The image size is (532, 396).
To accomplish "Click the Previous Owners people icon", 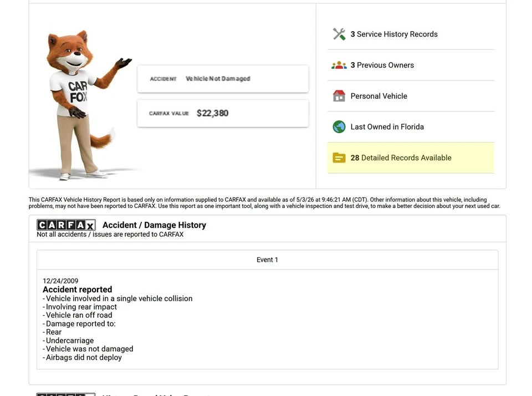I will click(x=339, y=65).
